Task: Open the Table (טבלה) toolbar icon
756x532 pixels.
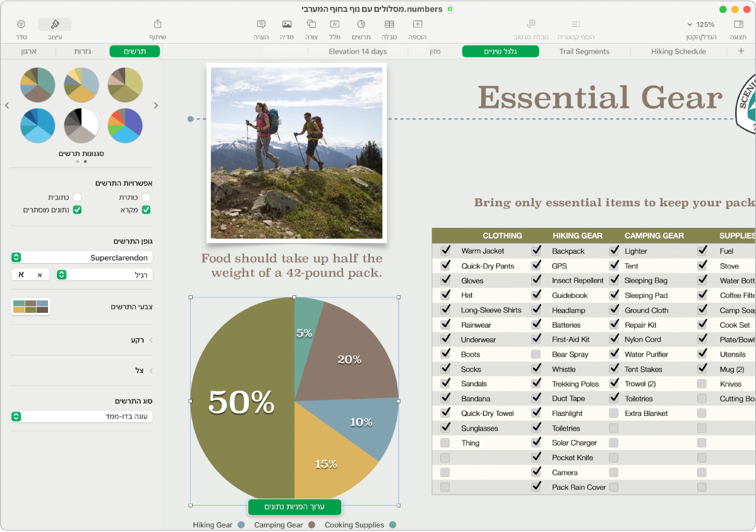Action: coord(389,24)
